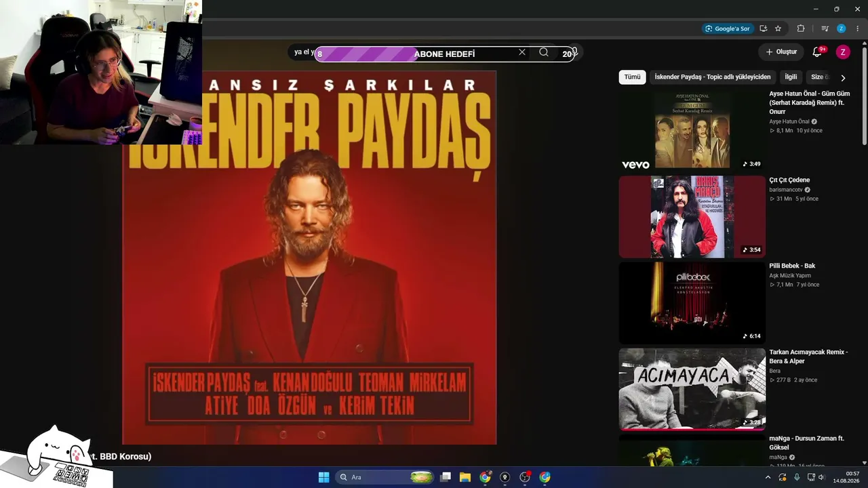Viewport: 868px width, 488px height.
Task: Open the Bera channel name
Action: [x=774, y=371]
